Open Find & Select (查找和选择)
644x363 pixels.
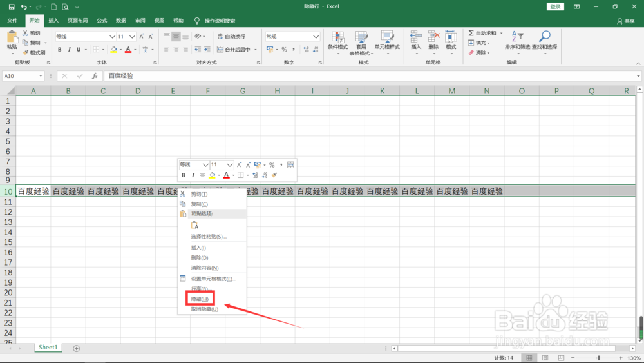click(x=545, y=43)
